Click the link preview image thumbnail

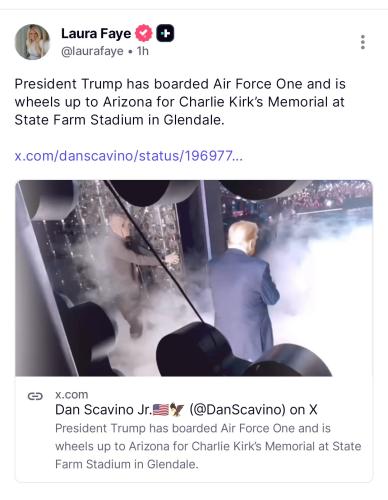pyautogui.click(x=194, y=278)
